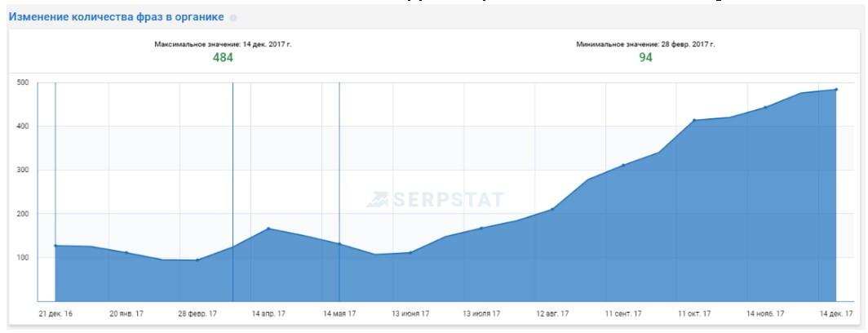The width and height of the screenshot is (868, 333).
Task: Select the data point at 21 дек. 16
Action: (55, 245)
